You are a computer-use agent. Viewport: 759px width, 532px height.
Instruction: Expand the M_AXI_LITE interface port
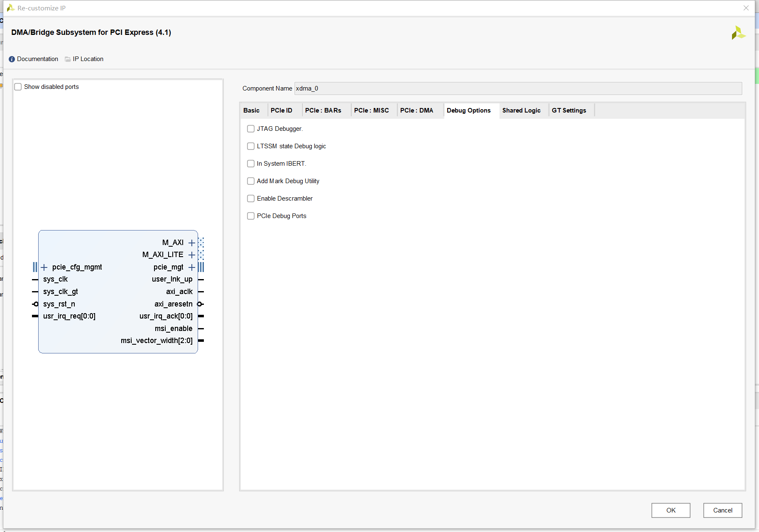tap(191, 255)
